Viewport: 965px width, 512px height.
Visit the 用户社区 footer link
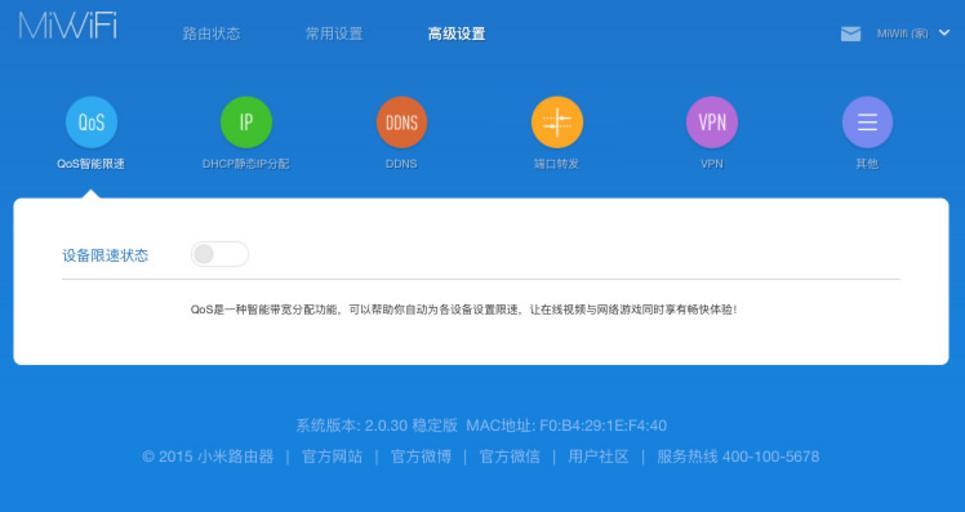598,457
